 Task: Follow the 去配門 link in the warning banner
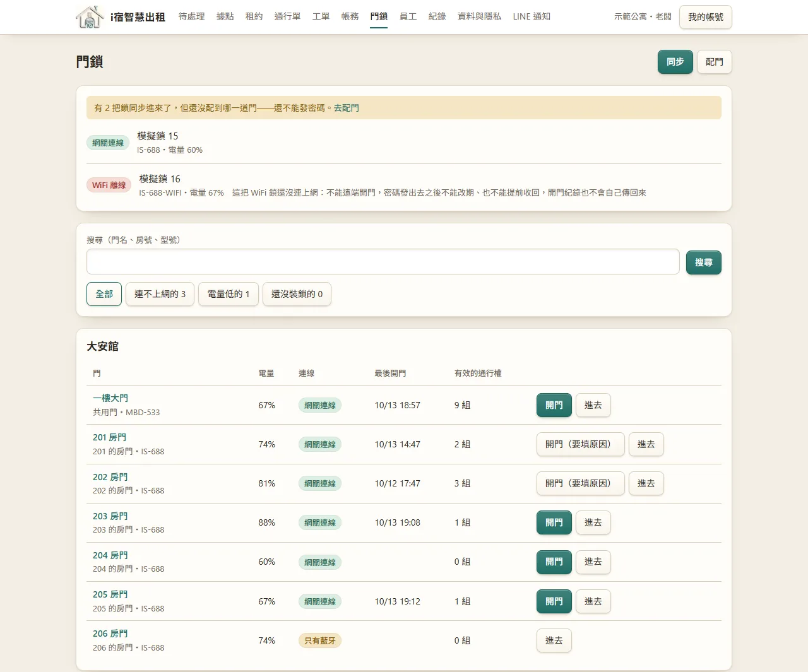(346, 108)
